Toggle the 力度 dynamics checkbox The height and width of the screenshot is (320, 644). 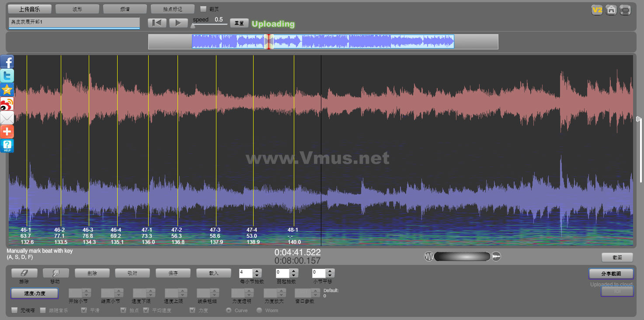coord(192,310)
